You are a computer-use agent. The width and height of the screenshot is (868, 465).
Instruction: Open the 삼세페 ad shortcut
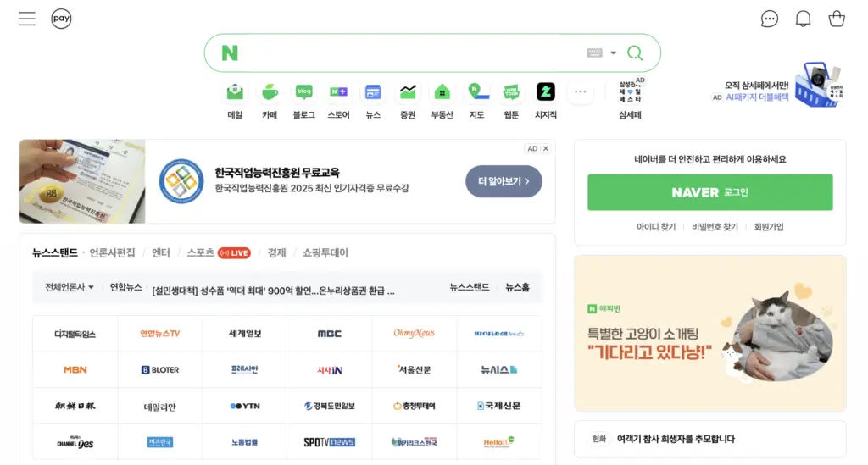pyautogui.click(x=630, y=100)
